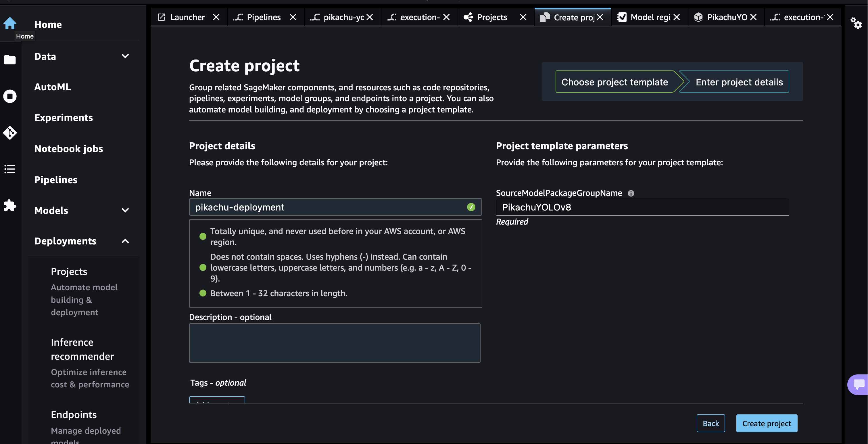868x444 pixels.
Task: Click the Description optional text area
Action: point(335,343)
